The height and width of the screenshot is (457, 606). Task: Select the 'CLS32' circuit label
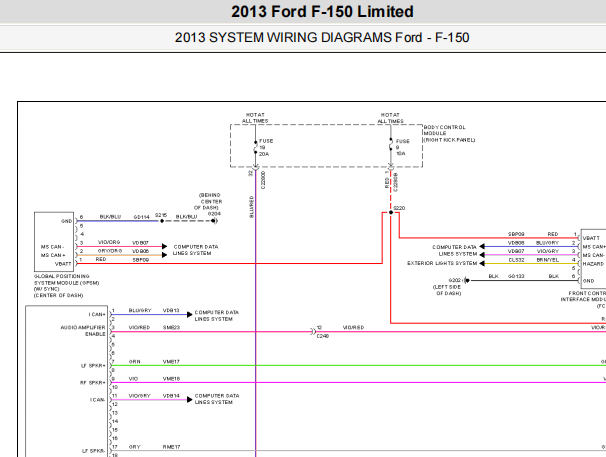pos(516,260)
